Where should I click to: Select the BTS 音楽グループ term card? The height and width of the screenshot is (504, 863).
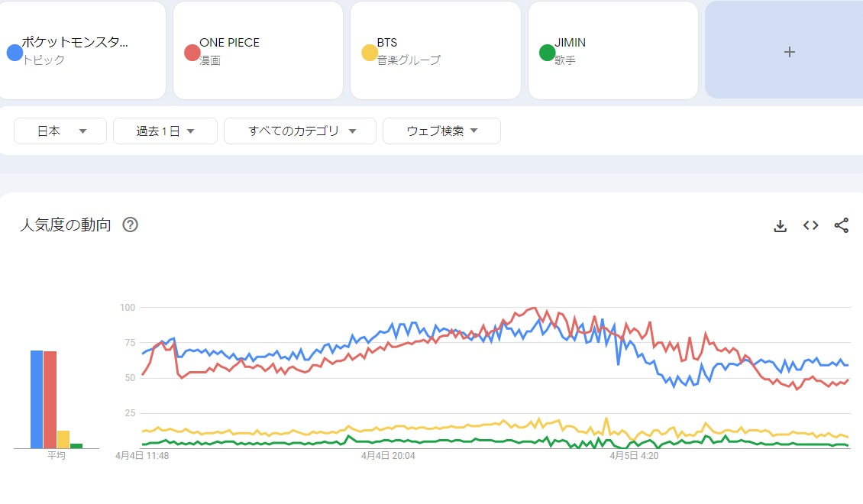tap(435, 50)
